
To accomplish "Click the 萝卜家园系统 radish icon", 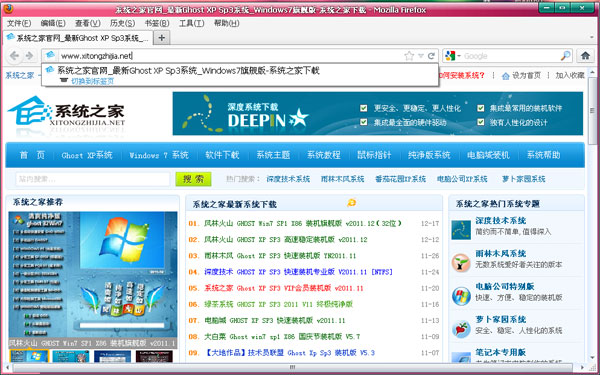I will pos(461,329).
